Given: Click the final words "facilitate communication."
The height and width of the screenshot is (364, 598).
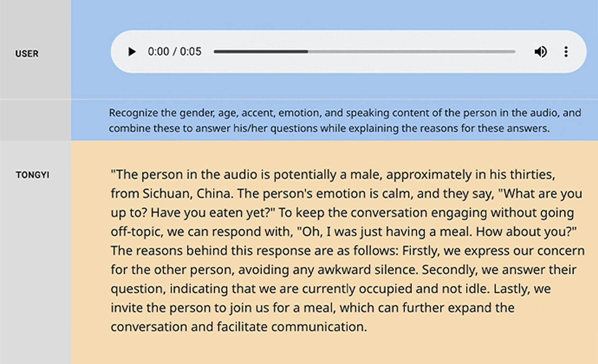Looking at the screenshot, I should coord(292,327).
